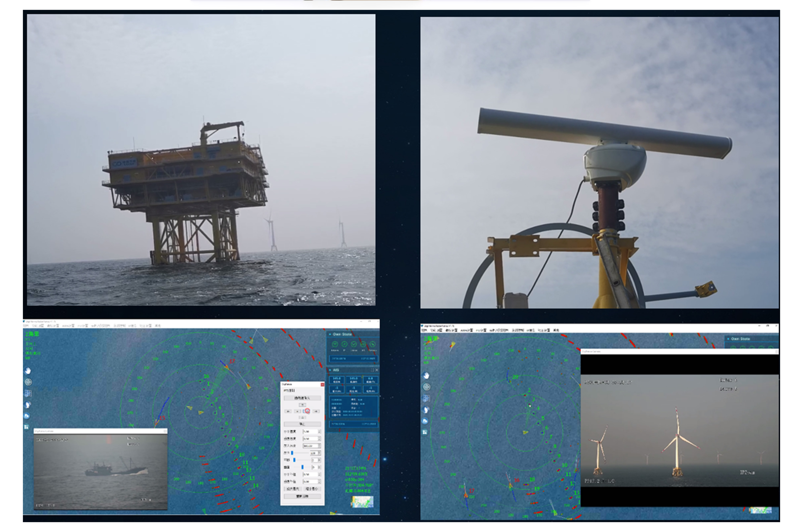
Task: Click the four-squares icon in right radar sidebar
Action: 425,432
